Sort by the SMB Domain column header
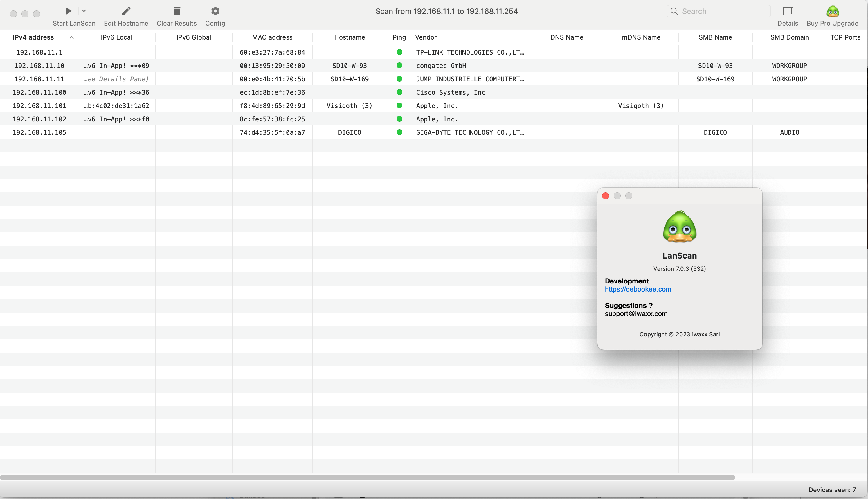Viewport: 868px width, 499px height. point(790,37)
